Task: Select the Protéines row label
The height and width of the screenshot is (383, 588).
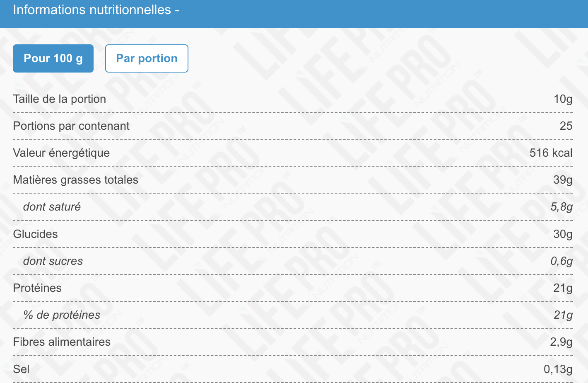Action: 37,288
